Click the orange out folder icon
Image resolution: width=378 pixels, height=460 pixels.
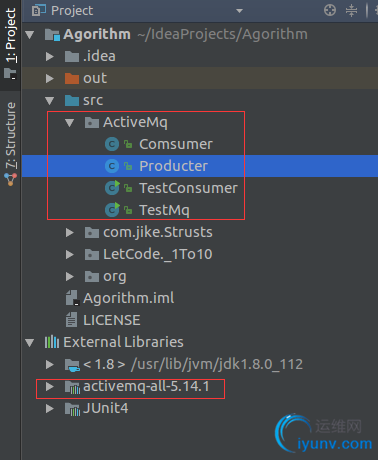tap(72, 78)
